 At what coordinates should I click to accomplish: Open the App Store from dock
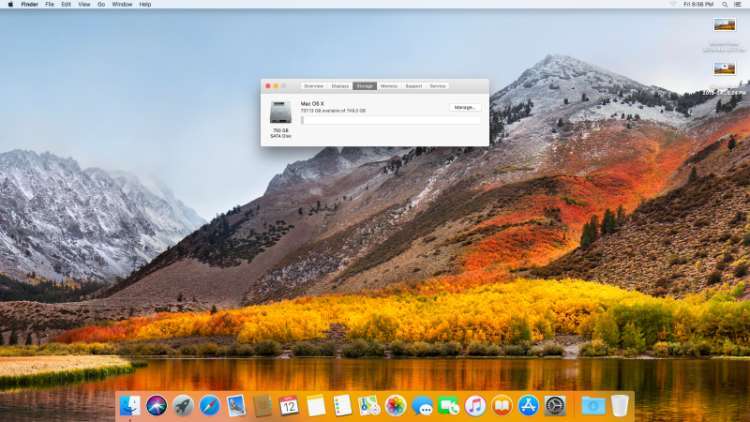click(528, 405)
